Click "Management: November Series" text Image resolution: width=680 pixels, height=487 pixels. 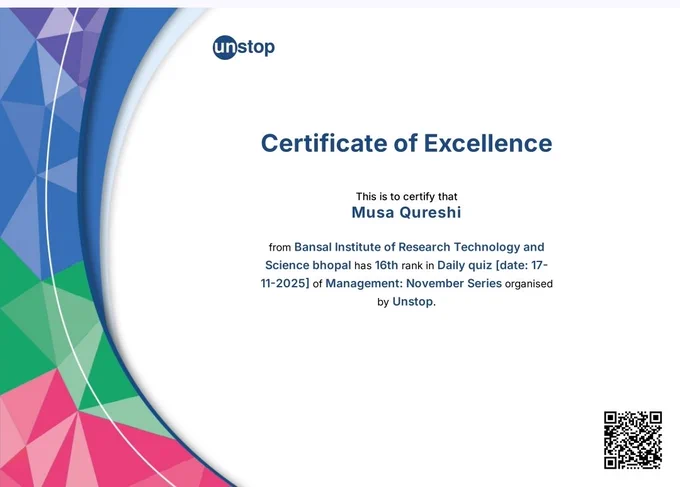click(414, 283)
